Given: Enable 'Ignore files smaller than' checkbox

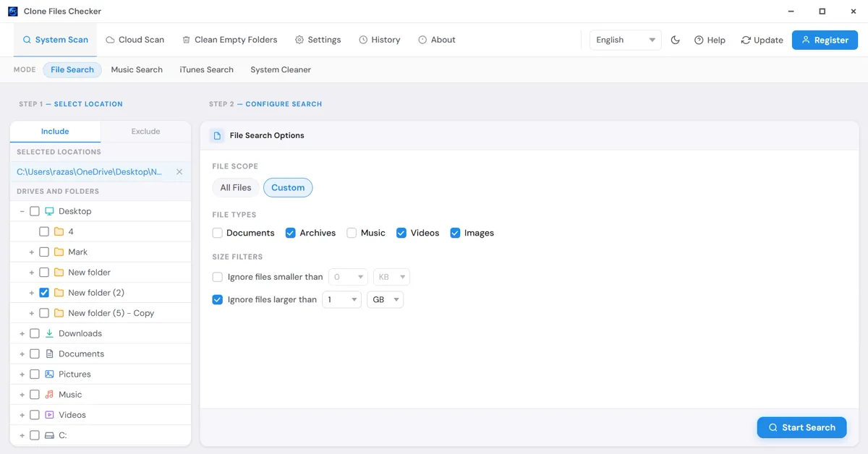Looking at the screenshot, I should 218,277.
